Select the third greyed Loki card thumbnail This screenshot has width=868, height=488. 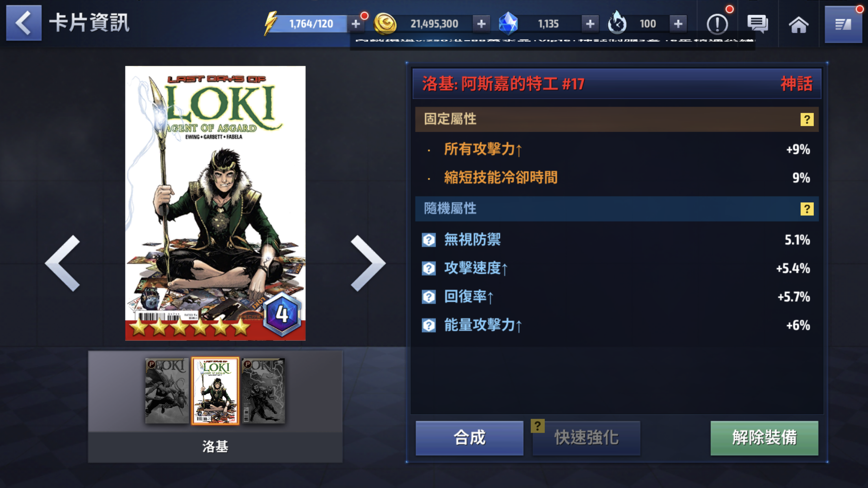tap(263, 391)
